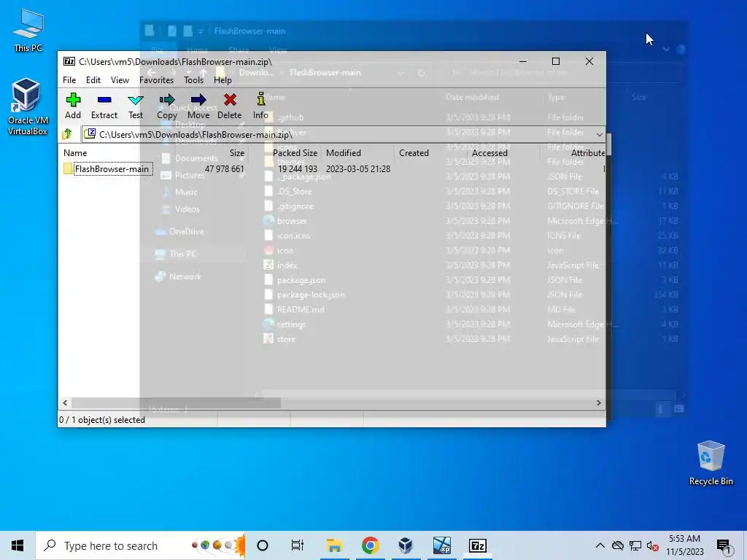Switch to File Explorer on the taskbar
This screenshot has height=560, width=747.
[x=334, y=545]
